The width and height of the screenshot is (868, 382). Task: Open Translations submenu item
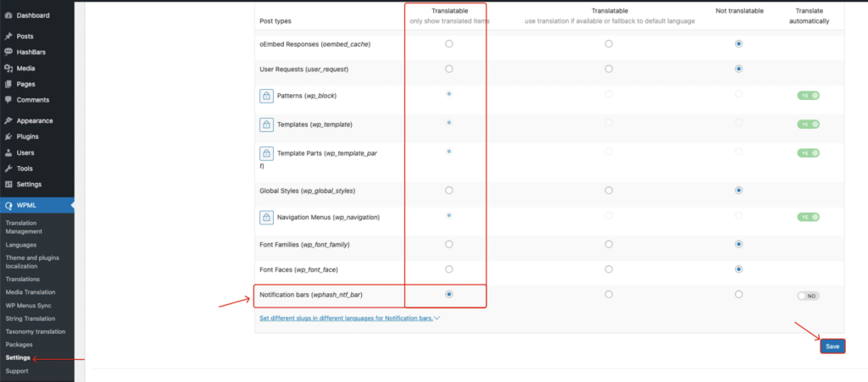click(x=23, y=280)
